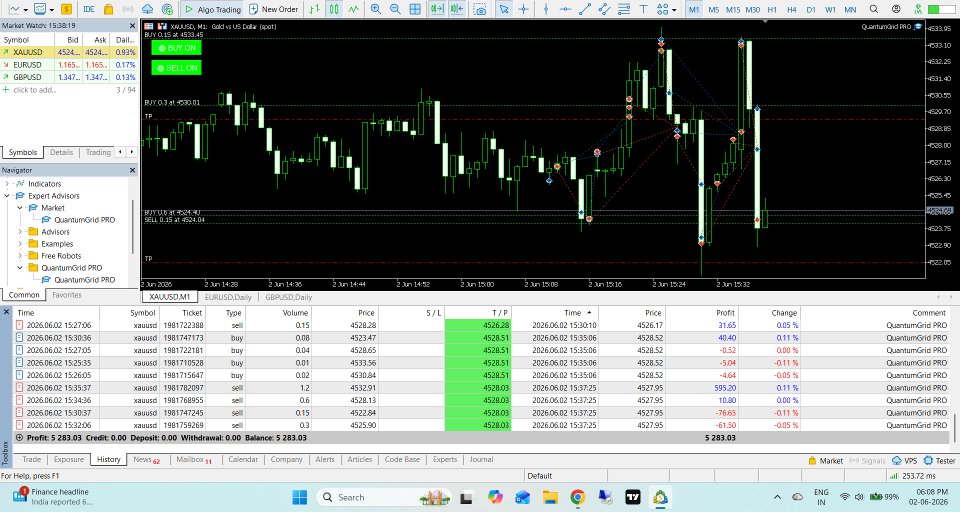Toggle chart auto scroll icon
The image size is (960, 512).
pos(437,9)
